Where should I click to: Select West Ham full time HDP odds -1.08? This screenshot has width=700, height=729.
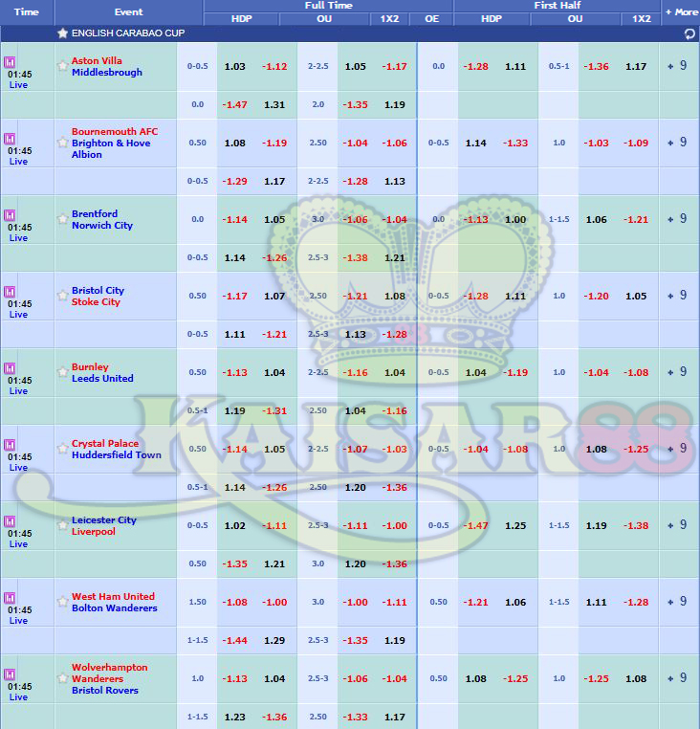[x=234, y=602]
